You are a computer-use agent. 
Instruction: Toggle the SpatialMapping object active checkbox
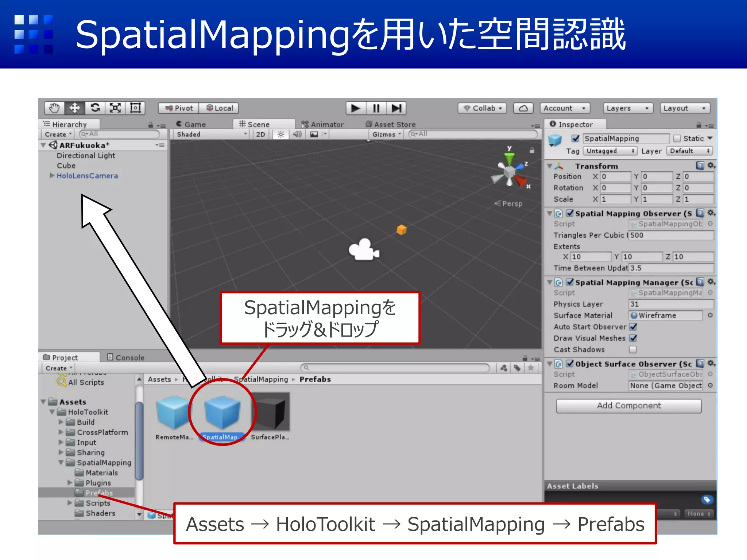(x=576, y=139)
